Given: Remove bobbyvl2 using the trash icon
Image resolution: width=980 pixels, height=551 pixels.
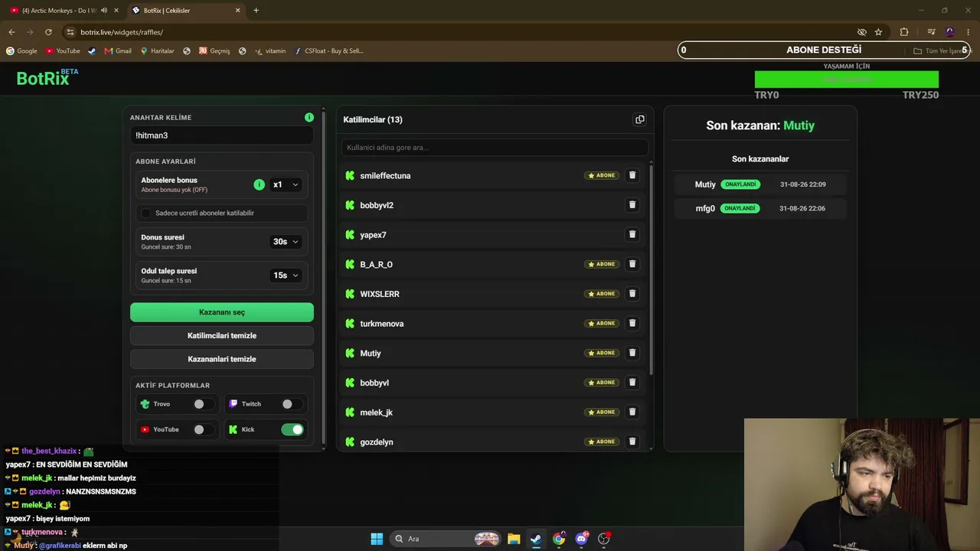Looking at the screenshot, I should click(632, 205).
